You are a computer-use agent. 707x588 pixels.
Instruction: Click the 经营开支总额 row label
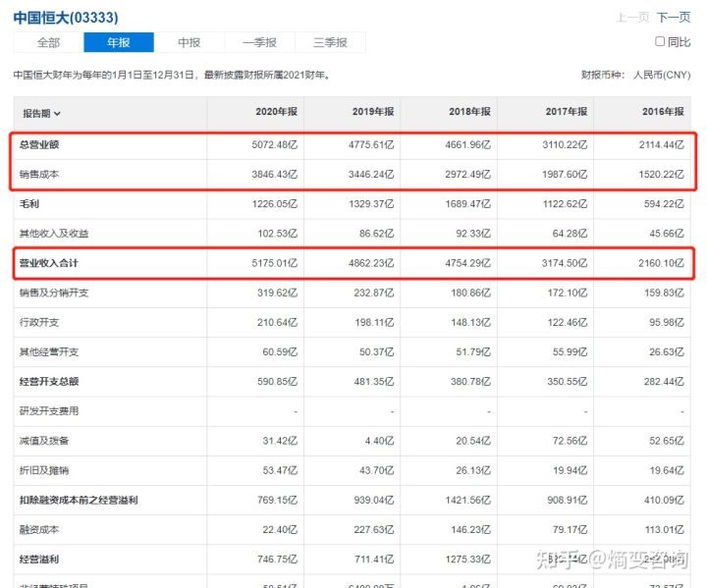pos(49,382)
